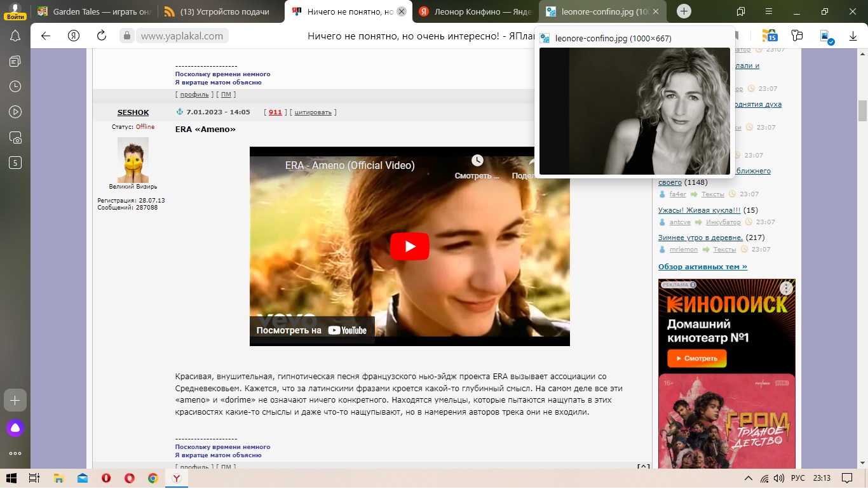
Task: Play the ERA Ameno video
Action: 409,246
